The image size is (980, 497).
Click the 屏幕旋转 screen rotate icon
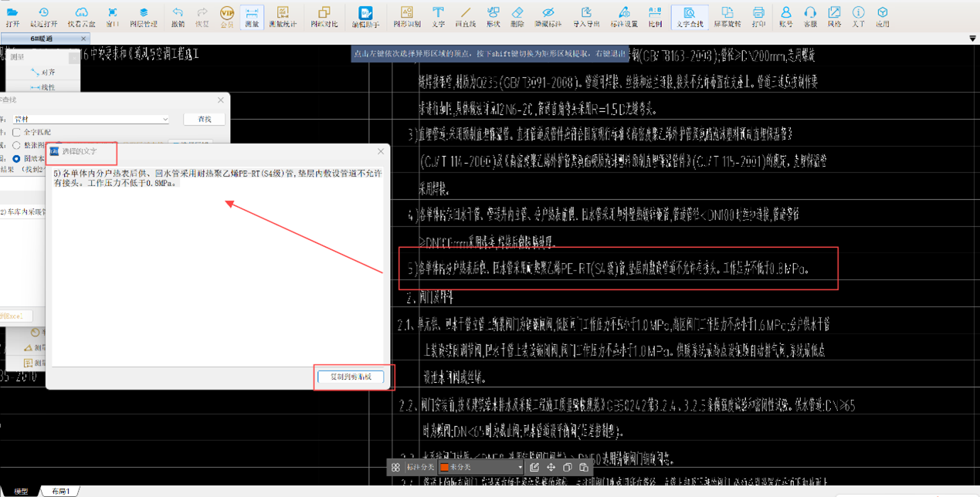[x=727, y=16]
